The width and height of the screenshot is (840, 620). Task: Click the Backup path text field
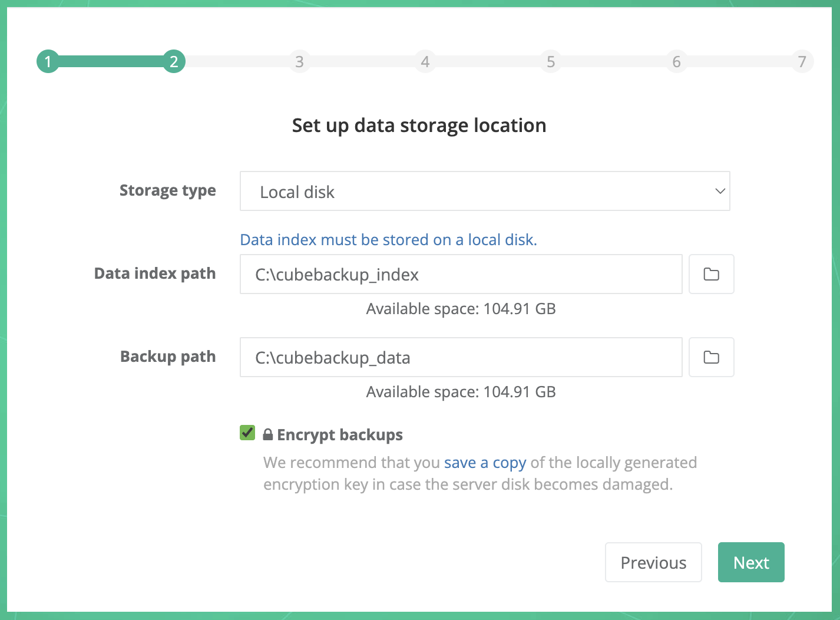pos(461,357)
